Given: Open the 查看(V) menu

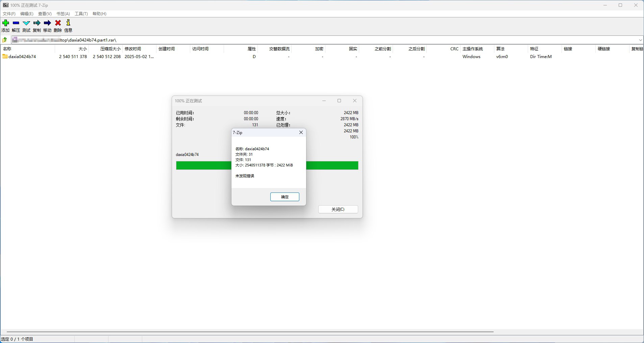Looking at the screenshot, I should [x=45, y=14].
